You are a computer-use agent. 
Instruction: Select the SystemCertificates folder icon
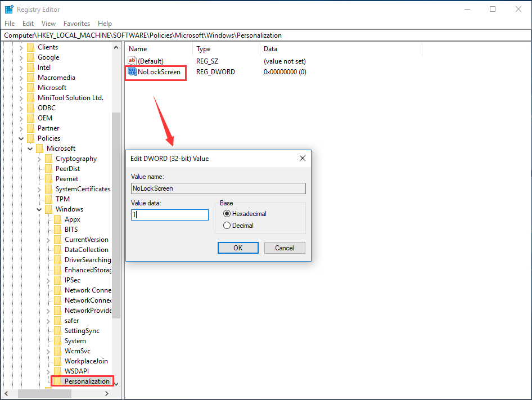point(50,188)
